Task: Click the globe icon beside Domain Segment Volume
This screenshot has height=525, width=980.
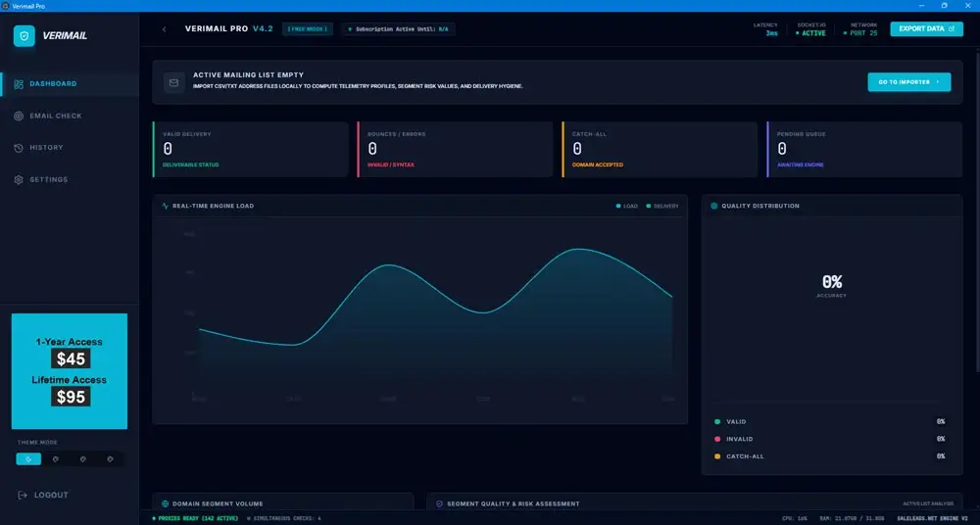Action: (165, 503)
